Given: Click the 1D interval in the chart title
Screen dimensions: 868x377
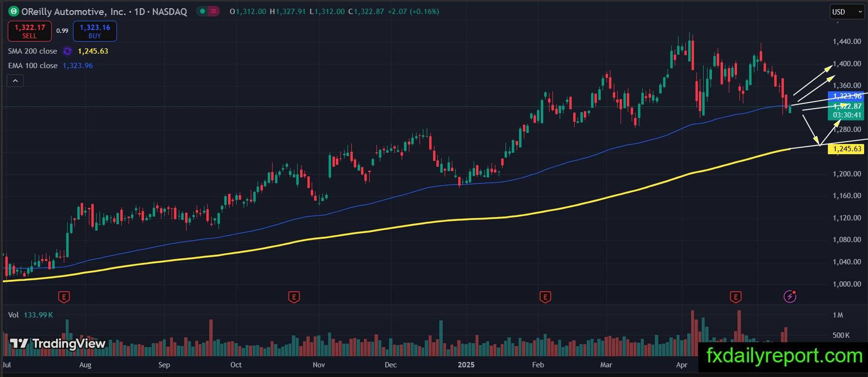Looking at the screenshot, I should (x=140, y=12).
